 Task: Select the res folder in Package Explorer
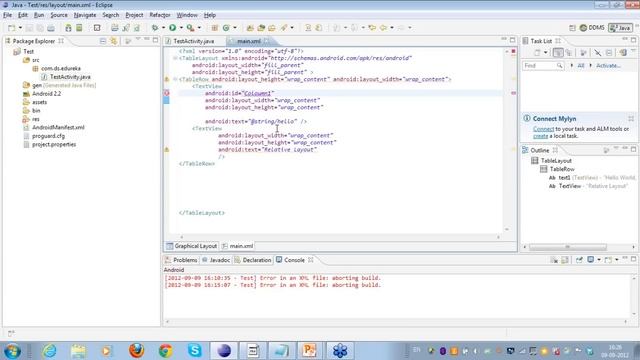pyautogui.click(x=32, y=119)
